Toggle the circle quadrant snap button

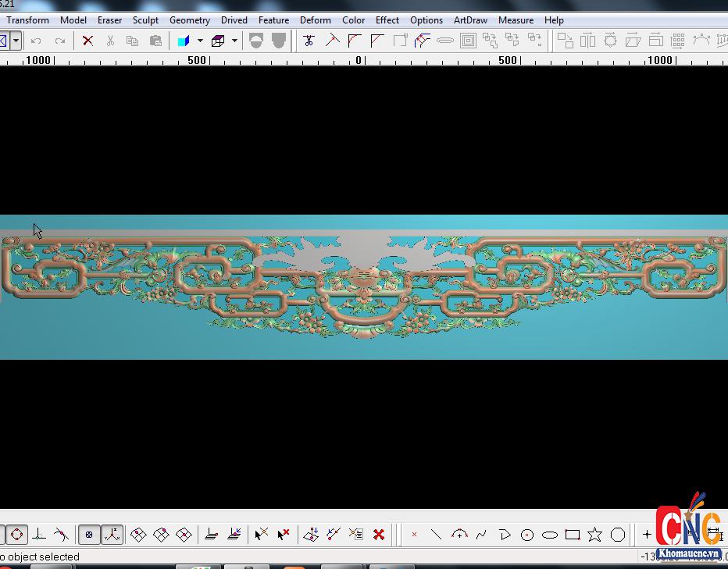pos(16,535)
